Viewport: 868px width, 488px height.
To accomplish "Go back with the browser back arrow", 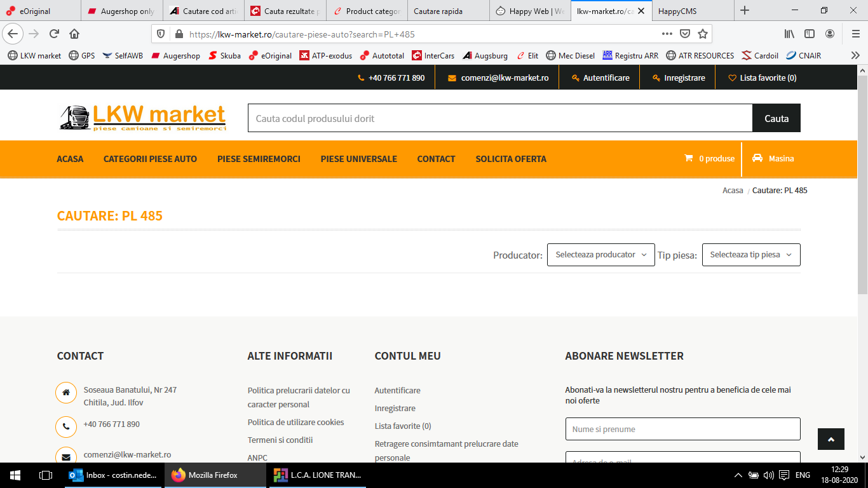I will click(x=13, y=34).
